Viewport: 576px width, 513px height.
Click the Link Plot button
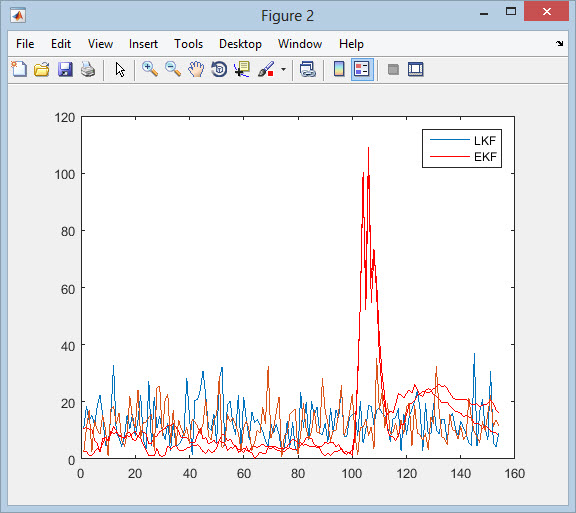(307, 69)
